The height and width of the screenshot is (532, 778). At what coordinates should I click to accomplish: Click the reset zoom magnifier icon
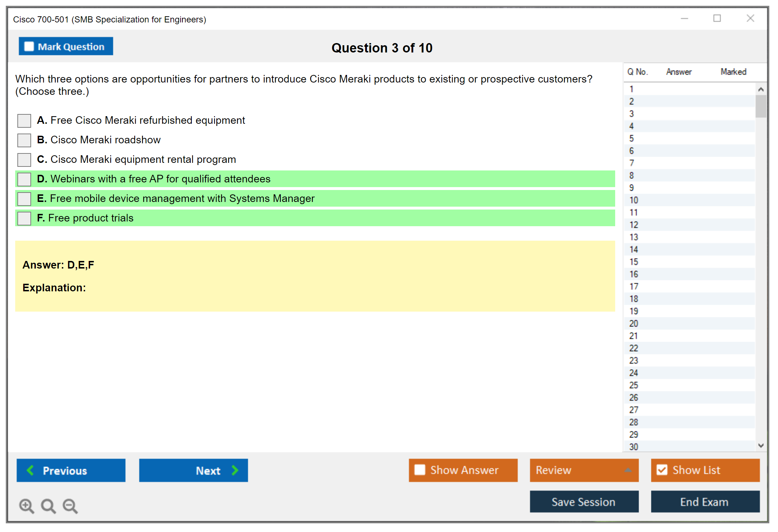48,506
